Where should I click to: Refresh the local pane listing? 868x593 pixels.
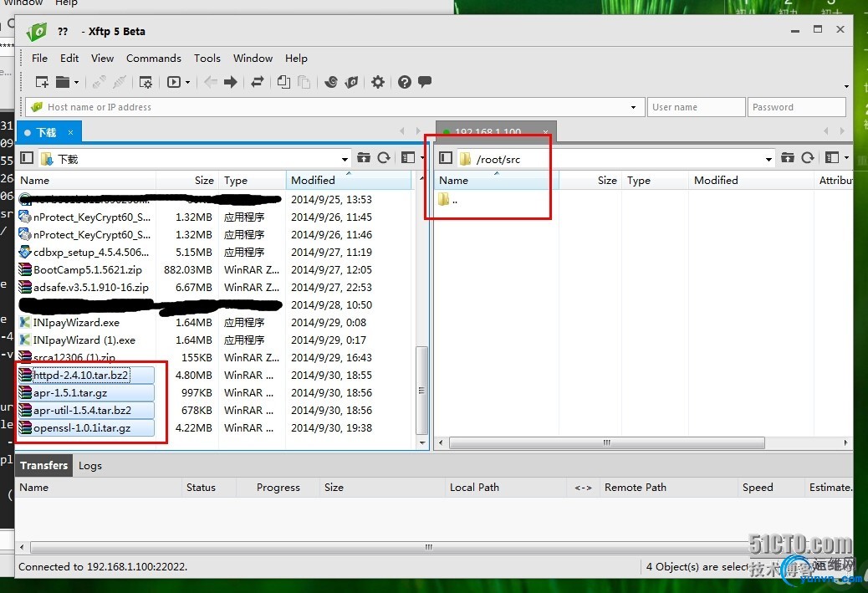coord(384,158)
